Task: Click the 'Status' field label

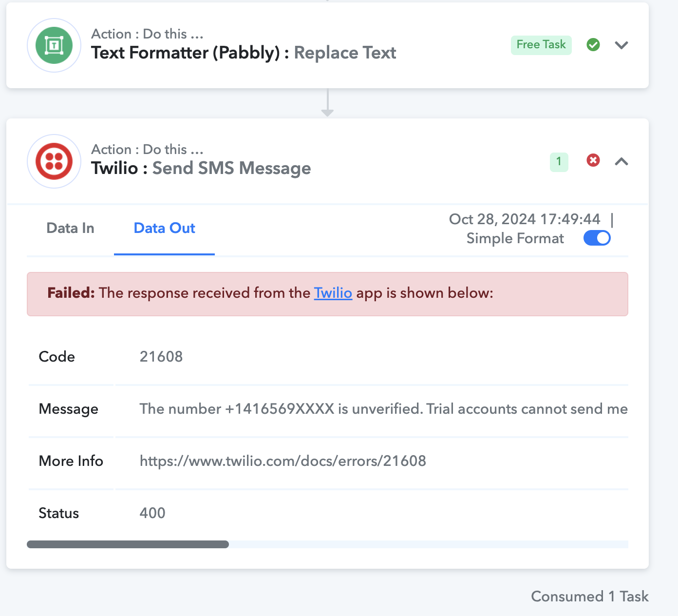Action: click(x=59, y=513)
